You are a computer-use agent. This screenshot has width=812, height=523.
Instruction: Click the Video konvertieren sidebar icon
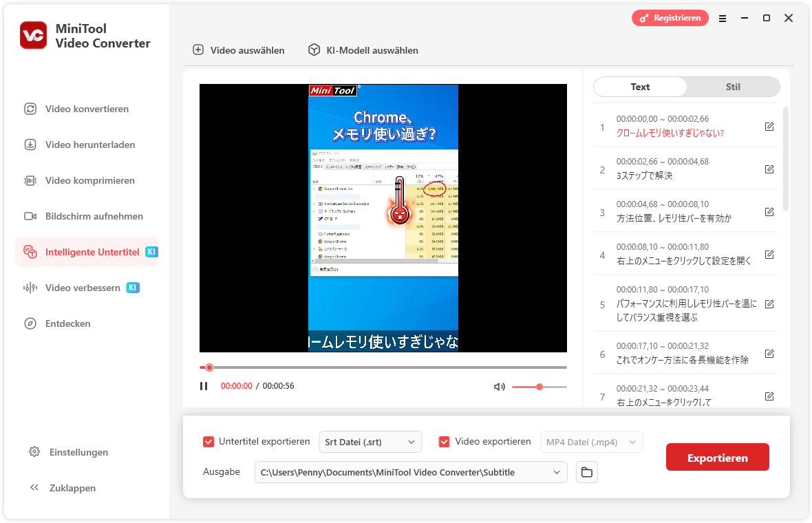pos(30,109)
